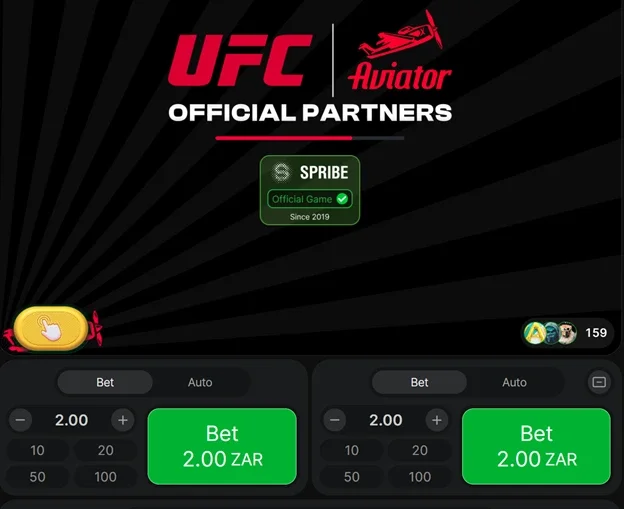Choose the 50 quick amount in right panel
The width and height of the screenshot is (624, 509).
[x=352, y=477]
